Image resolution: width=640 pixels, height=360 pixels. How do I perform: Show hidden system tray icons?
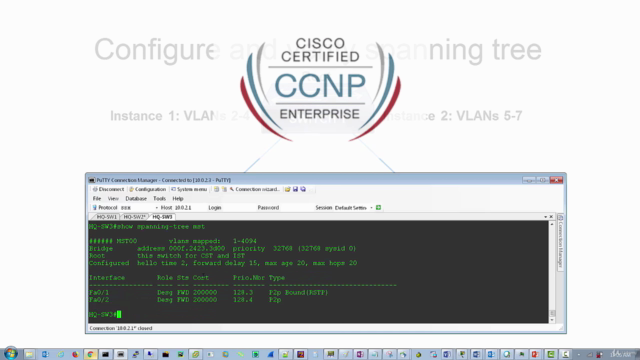578,355
